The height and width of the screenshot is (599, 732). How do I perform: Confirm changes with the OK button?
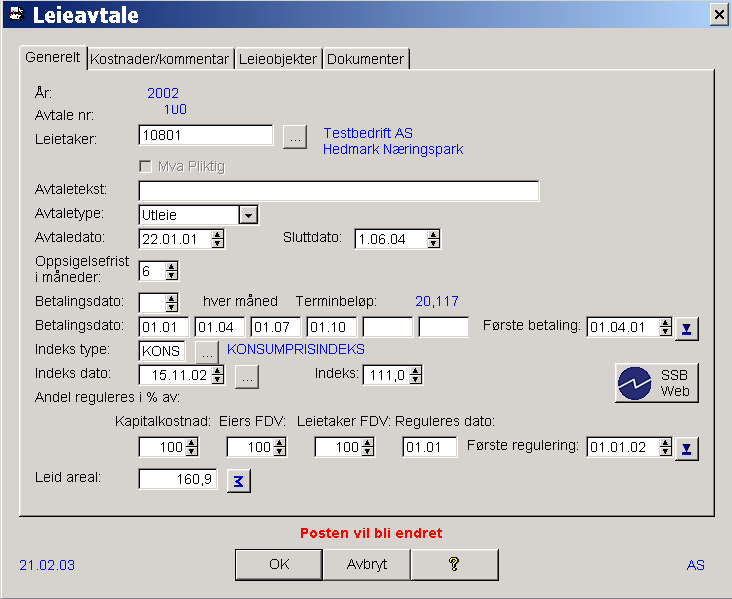coord(279,564)
